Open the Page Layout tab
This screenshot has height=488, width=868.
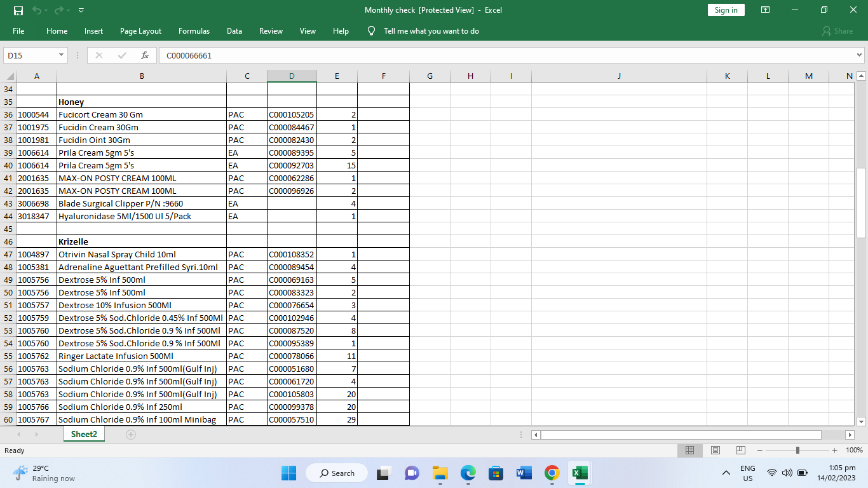(140, 31)
